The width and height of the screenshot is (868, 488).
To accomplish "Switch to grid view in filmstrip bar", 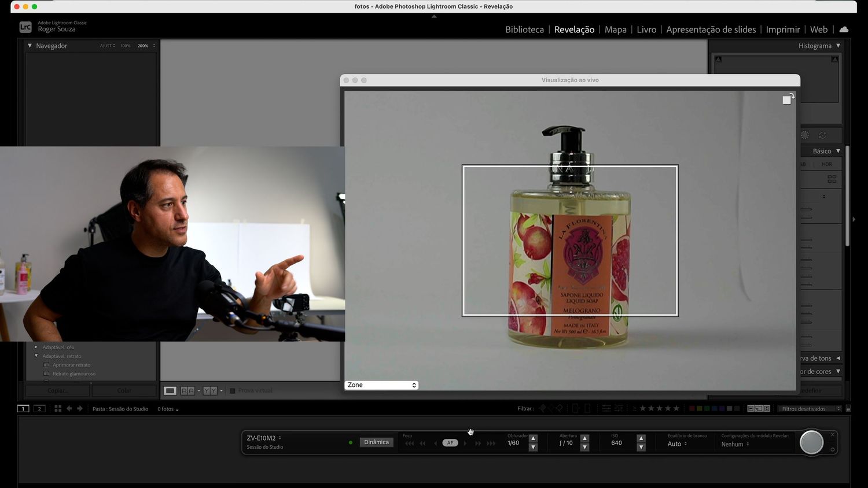I will pos(58,409).
